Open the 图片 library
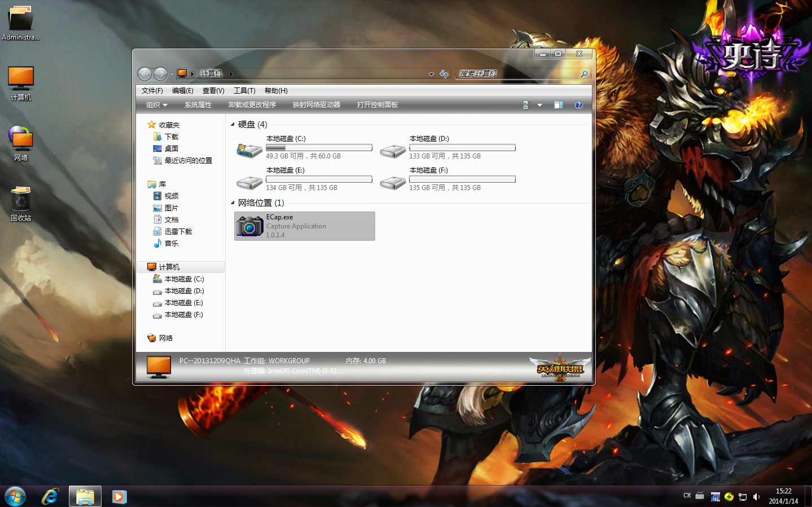 (166, 208)
